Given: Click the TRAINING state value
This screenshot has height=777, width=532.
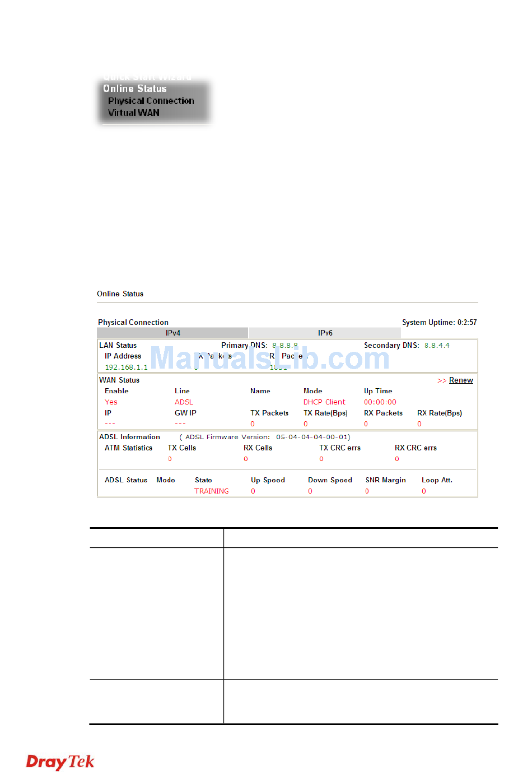Looking at the screenshot, I should tap(211, 491).
